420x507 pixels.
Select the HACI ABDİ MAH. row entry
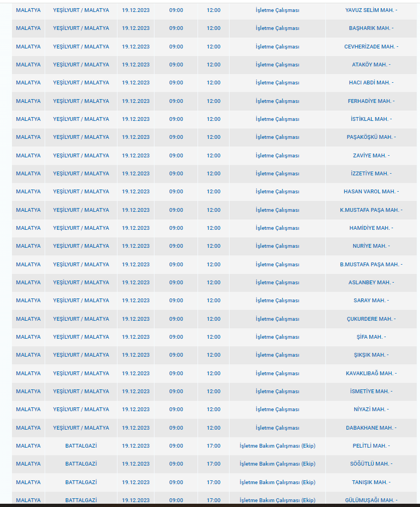pyautogui.click(x=371, y=83)
